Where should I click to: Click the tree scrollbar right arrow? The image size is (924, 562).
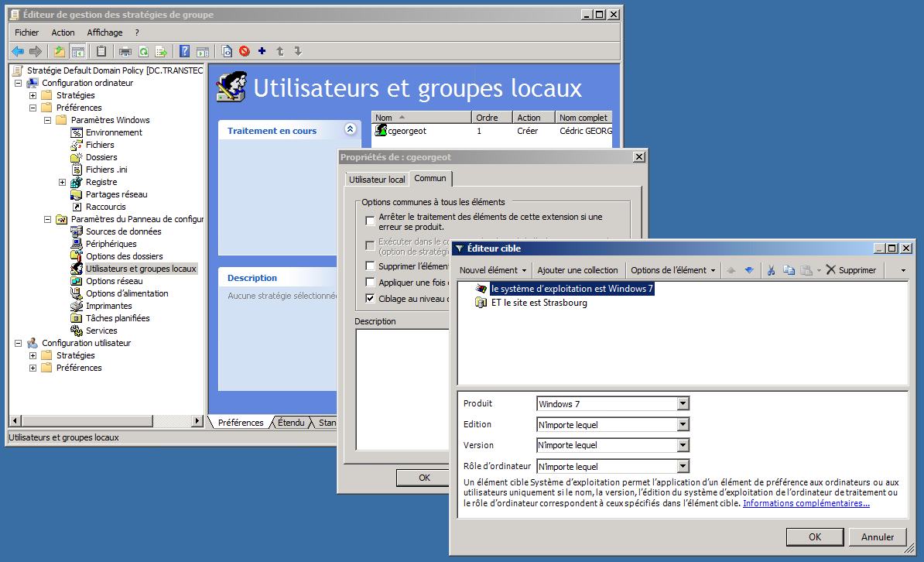197,421
